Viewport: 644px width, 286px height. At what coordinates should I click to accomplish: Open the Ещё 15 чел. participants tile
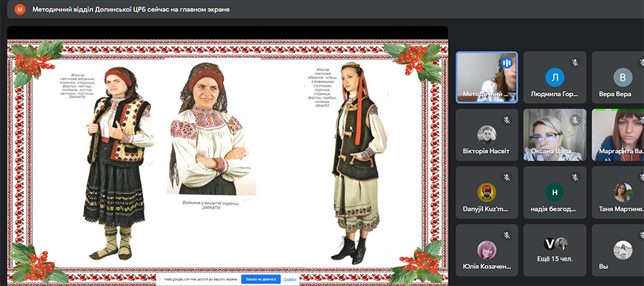pyautogui.click(x=555, y=250)
